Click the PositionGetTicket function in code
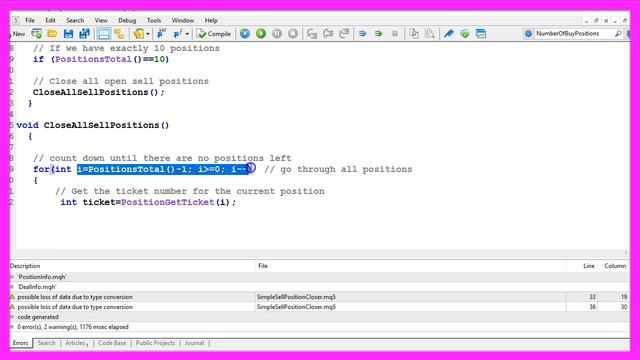 [x=167, y=202]
